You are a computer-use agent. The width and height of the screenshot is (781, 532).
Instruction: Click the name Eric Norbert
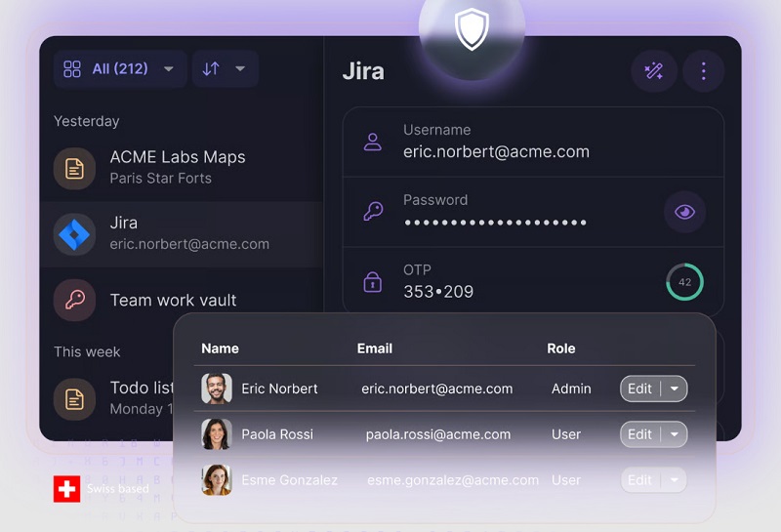coord(279,389)
